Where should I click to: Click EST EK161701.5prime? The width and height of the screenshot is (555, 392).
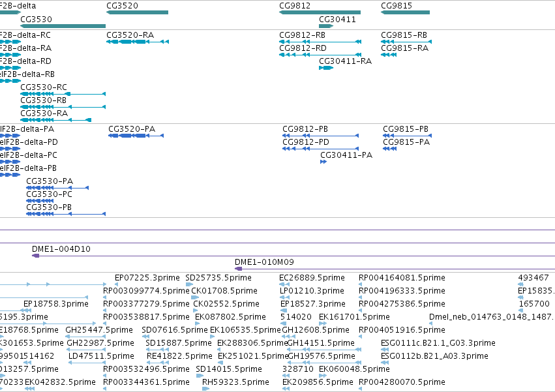coord(354,317)
